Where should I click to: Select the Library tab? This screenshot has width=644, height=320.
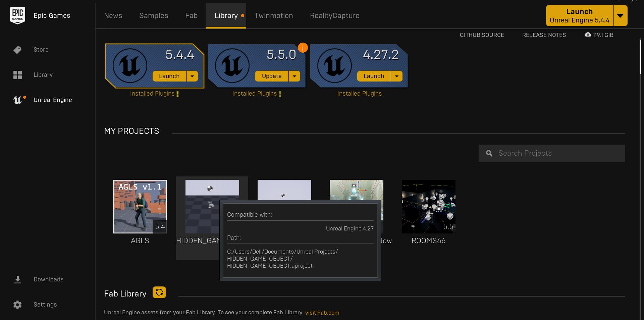click(226, 16)
